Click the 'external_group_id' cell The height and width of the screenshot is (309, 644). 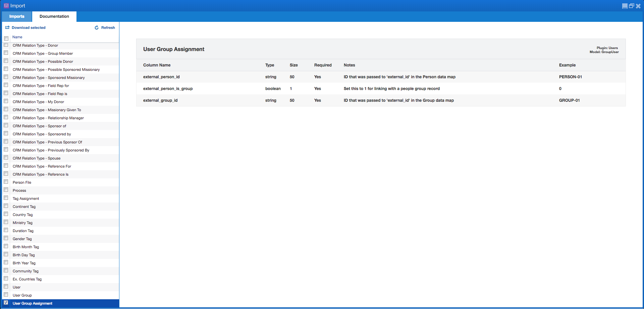tap(160, 100)
